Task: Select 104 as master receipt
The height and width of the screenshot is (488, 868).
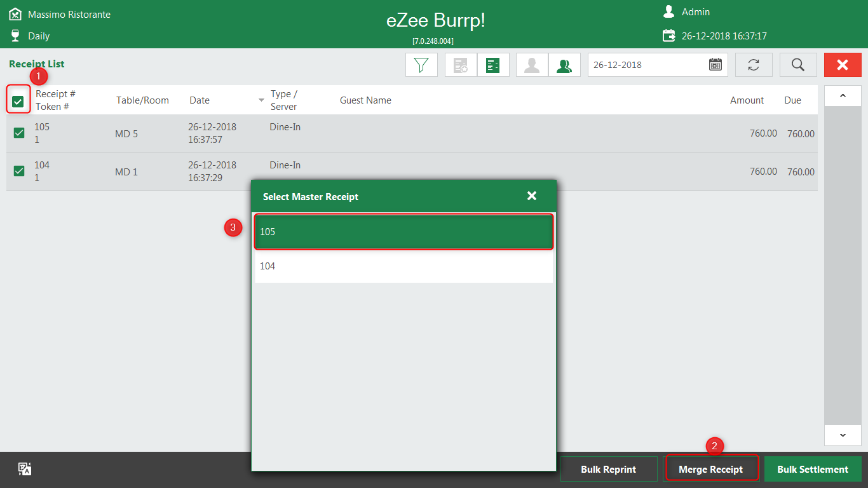Action: click(x=404, y=266)
